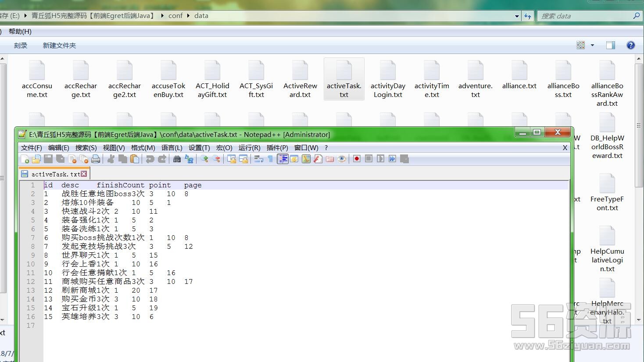Screen dimensions: 644x362
Task: Click the 刻录 burn button
Action: (x=21, y=46)
